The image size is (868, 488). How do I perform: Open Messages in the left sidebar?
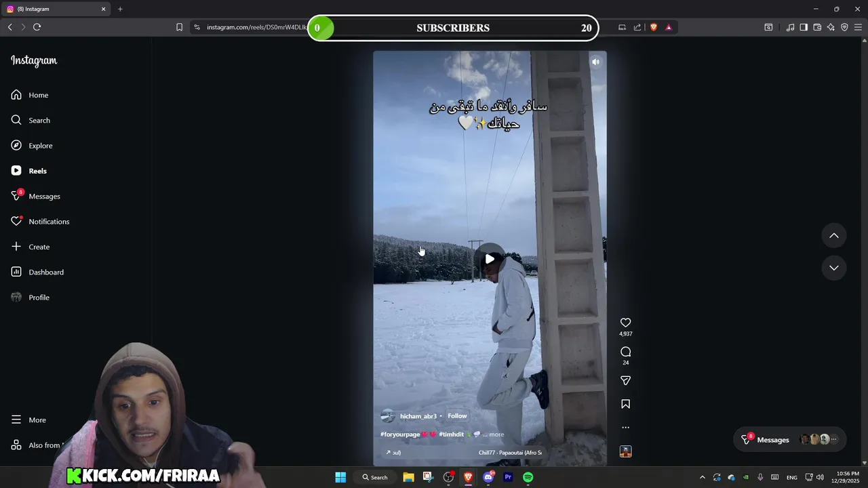pos(35,196)
